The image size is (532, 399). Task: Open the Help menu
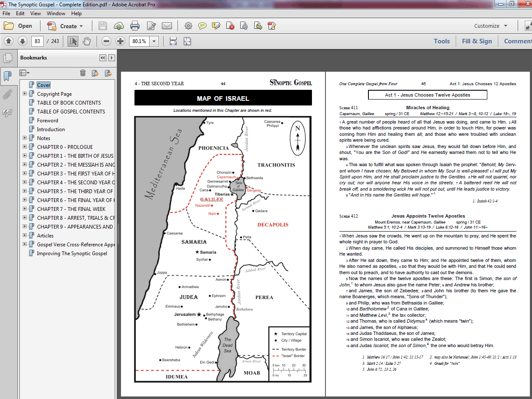coord(76,13)
